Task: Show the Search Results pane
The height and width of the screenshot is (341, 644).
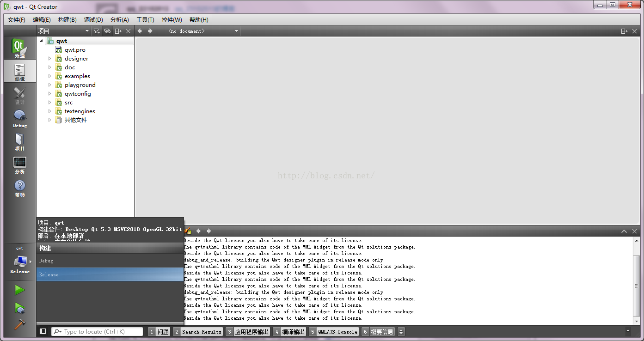Action: (198, 332)
